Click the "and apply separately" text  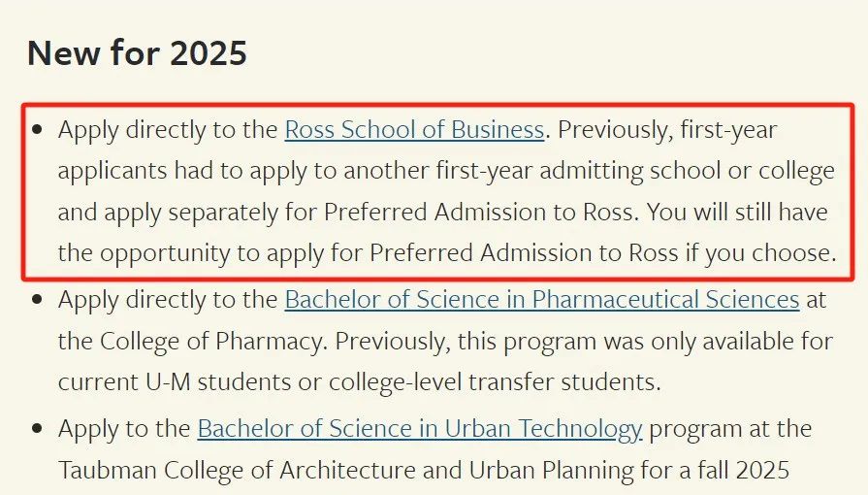tap(169, 213)
